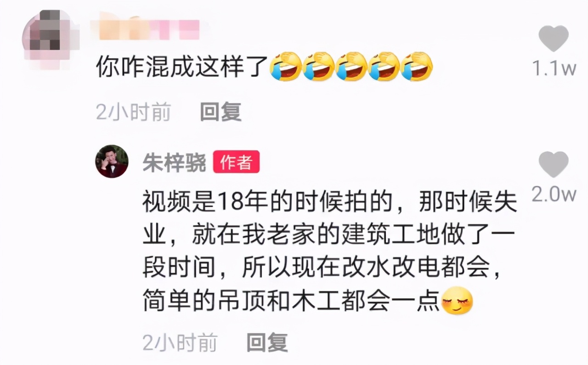Tap the 2小时前 timestamp under the author's reply

click(x=180, y=342)
